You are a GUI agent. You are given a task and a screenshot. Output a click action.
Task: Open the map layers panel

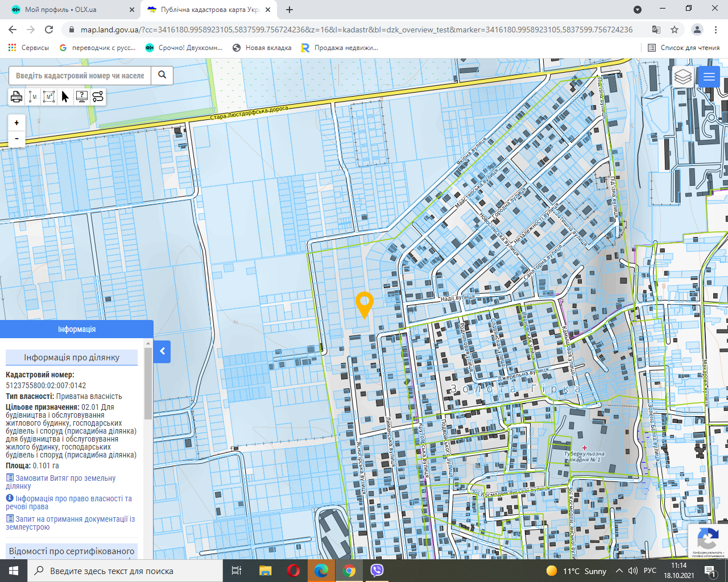coord(682,76)
